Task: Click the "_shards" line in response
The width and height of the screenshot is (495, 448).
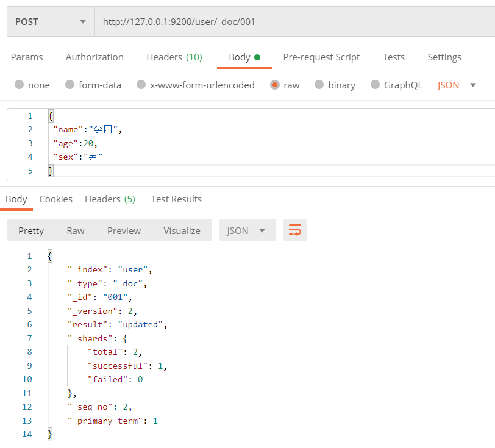Action: click(98, 338)
